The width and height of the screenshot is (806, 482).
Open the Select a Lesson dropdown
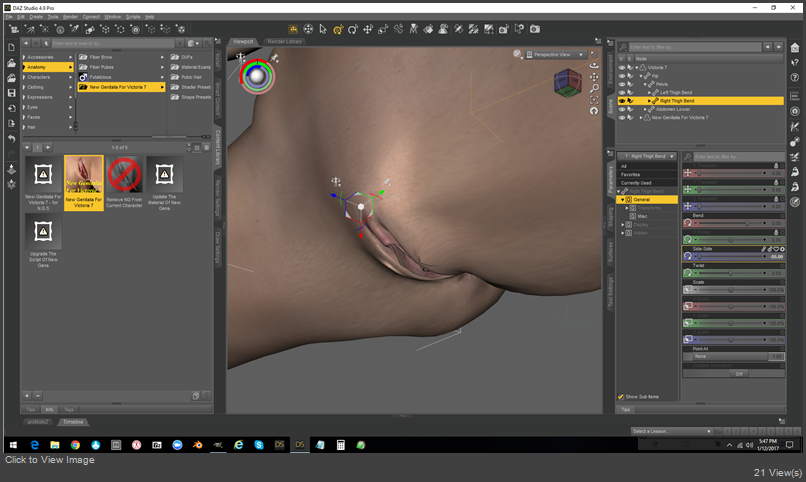(672, 431)
